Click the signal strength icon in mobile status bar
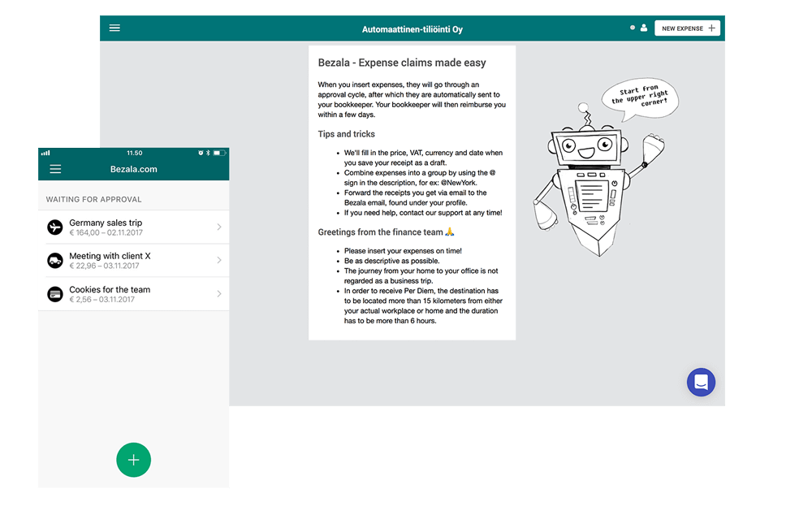This screenshot has height=524, width=812. pos(45,153)
